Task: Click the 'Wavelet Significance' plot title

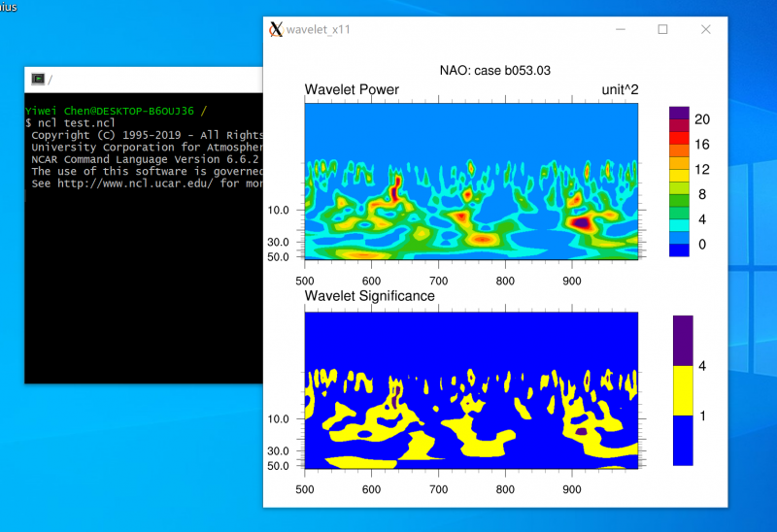Action: click(369, 295)
